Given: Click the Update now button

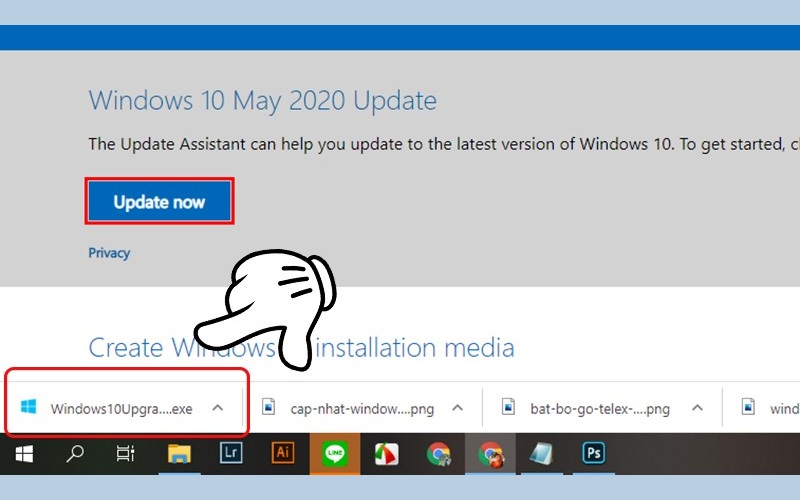Looking at the screenshot, I should tap(159, 202).
